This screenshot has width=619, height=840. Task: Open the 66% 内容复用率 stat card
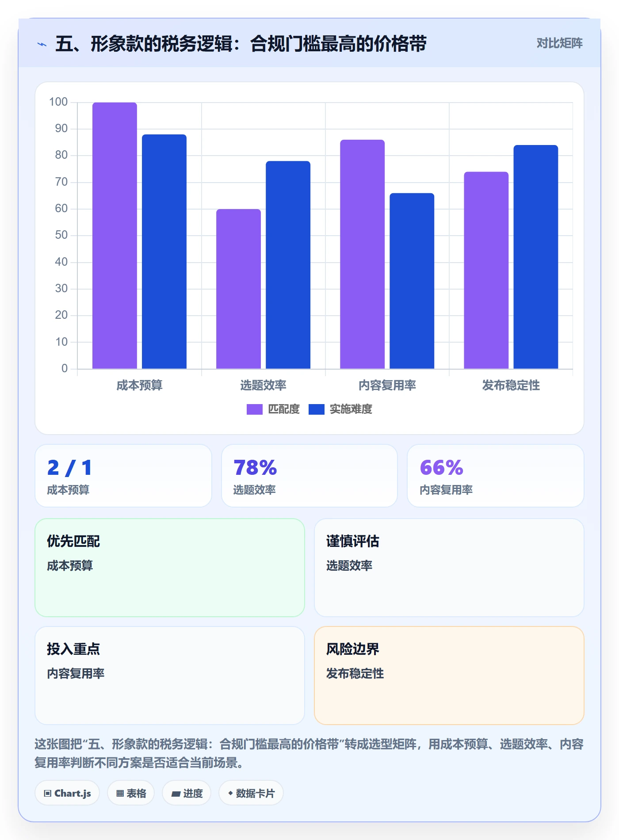[x=496, y=476]
